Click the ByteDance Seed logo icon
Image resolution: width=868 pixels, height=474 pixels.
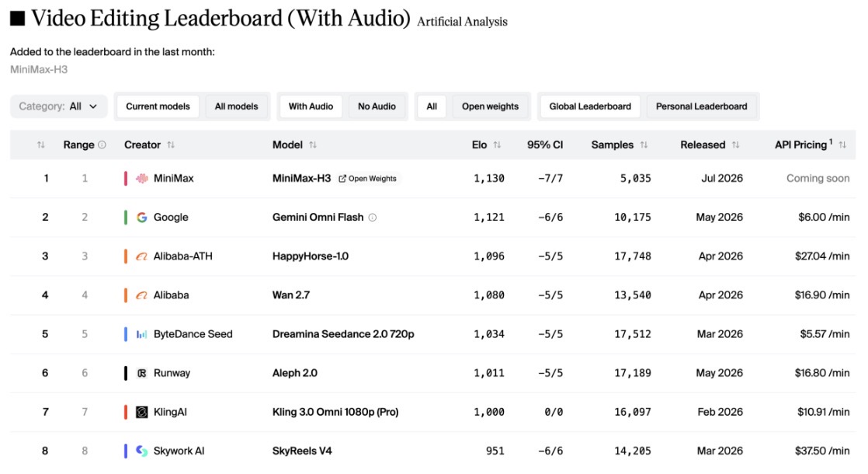pyautogui.click(x=142, y=334)
